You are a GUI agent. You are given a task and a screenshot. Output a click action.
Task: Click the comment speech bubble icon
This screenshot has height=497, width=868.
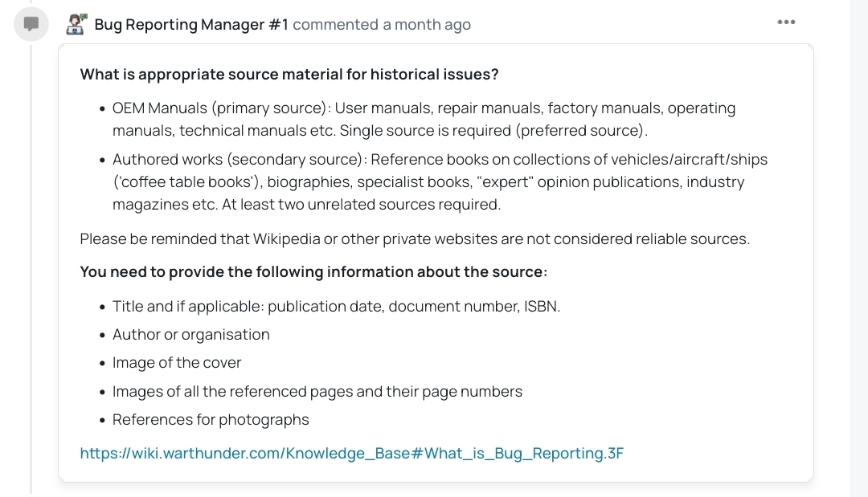pyautogui.click(x=31, y=24)
